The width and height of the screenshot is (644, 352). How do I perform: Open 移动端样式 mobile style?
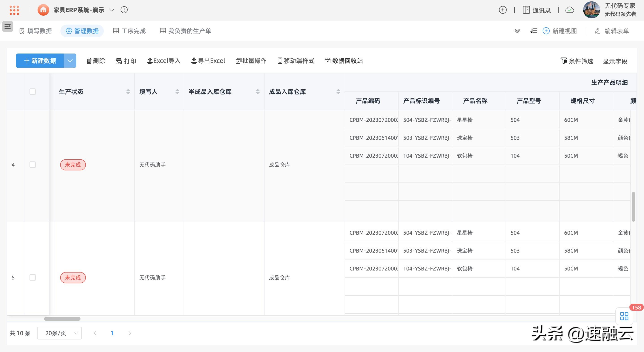pyautogui.click(x=296, y=61)
